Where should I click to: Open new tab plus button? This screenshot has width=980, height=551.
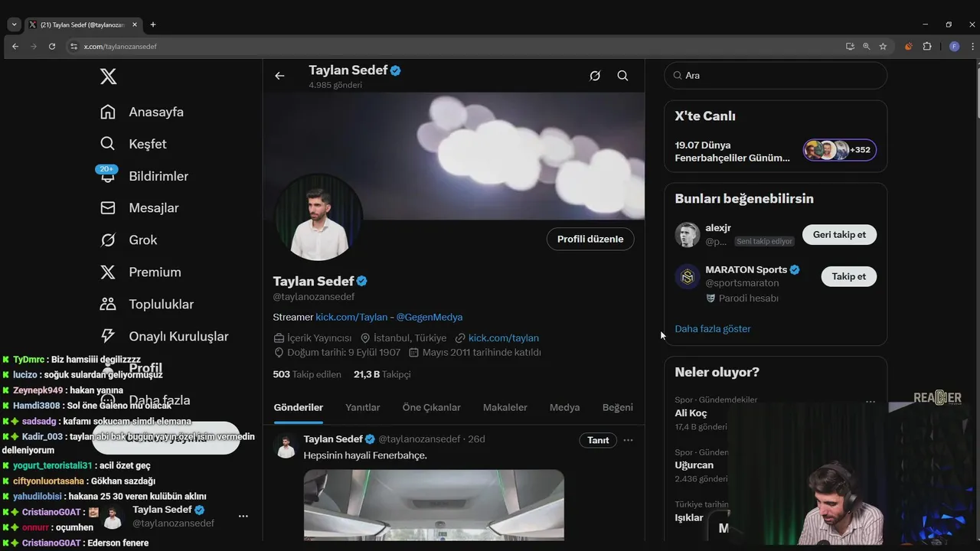[x=152, y=24]
